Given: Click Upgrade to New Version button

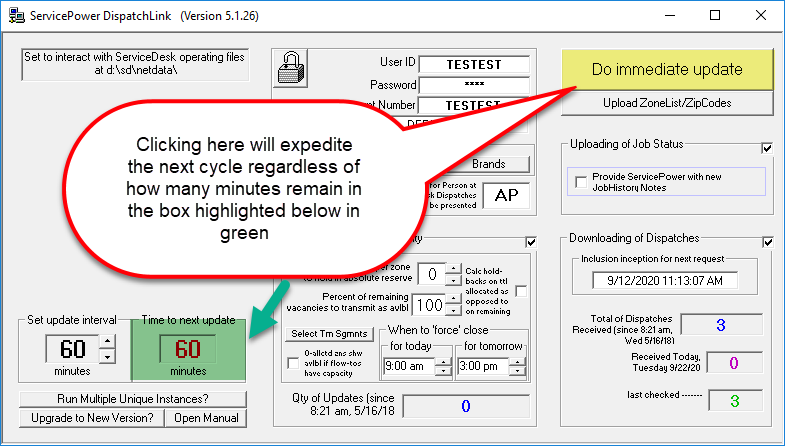Looking at the screenshot, I should pos(92,418).
